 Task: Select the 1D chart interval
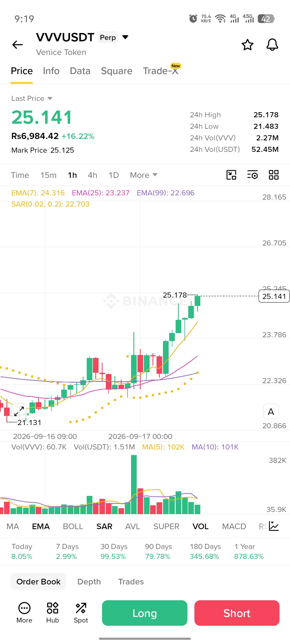[x=114, y=175]
